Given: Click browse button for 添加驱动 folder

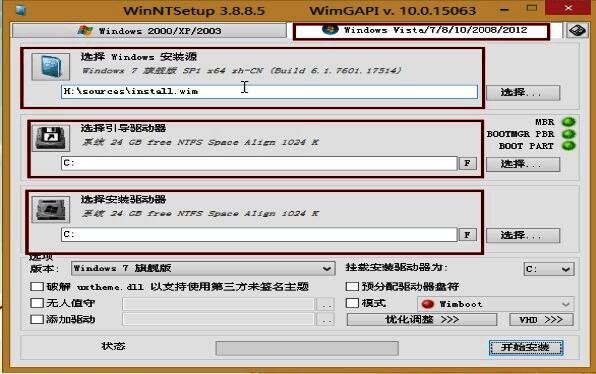Looking at the screenshot, I should pyautogui.click(x=326, y=320).
